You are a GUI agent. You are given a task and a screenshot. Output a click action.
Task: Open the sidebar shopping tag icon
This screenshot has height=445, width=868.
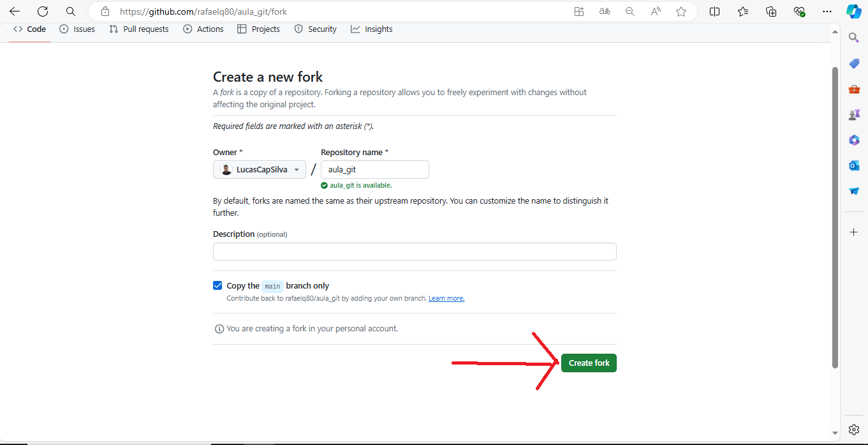pyautogui.click(x=854, y=63)
